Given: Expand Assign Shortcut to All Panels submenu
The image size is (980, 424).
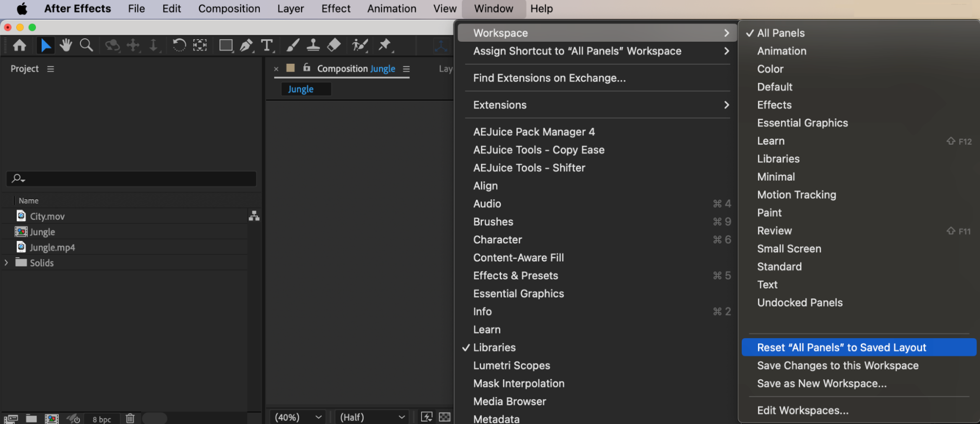Looking at the screenshot, I should point(597,51).
